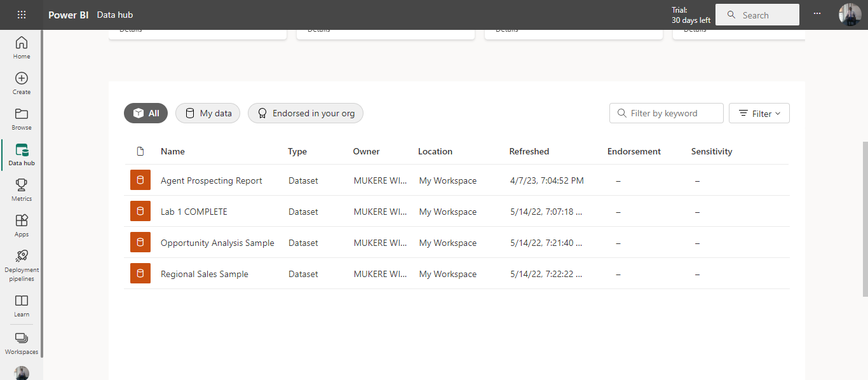
Task: Open Create from the sidebar
Action: click(x=22, y=83)
